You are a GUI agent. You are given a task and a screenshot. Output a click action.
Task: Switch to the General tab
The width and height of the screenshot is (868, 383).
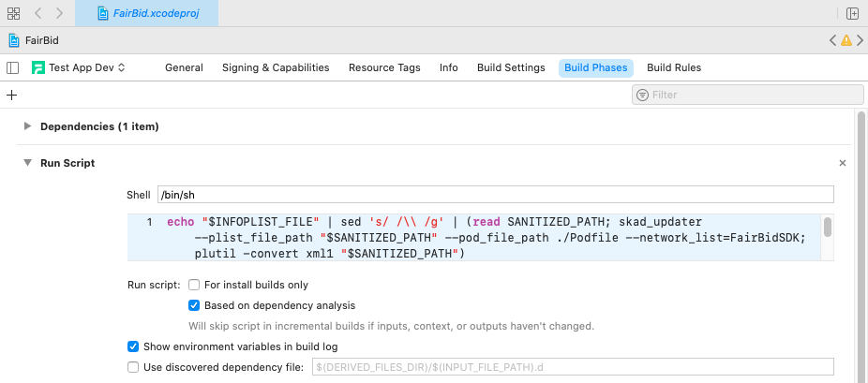[184, 68]
